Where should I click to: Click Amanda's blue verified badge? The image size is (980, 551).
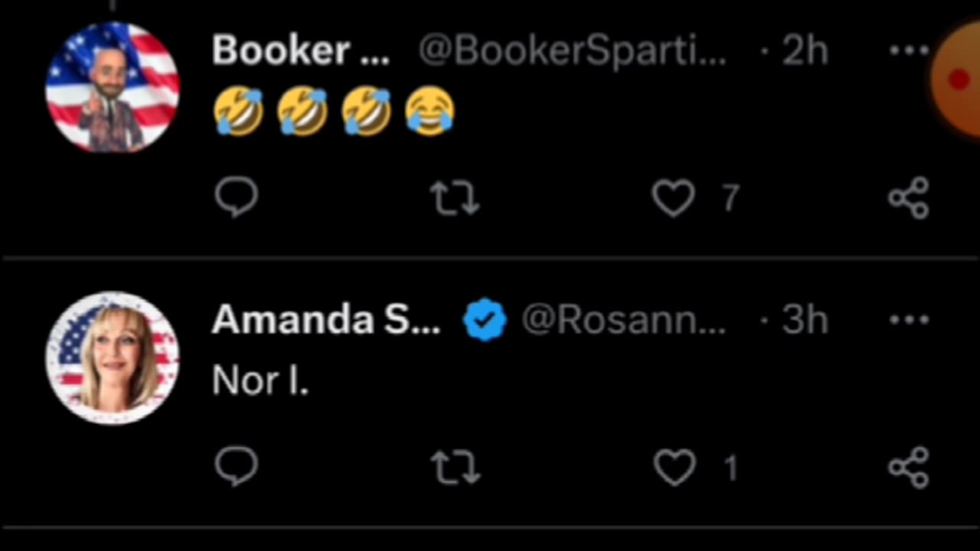point(485,320)
